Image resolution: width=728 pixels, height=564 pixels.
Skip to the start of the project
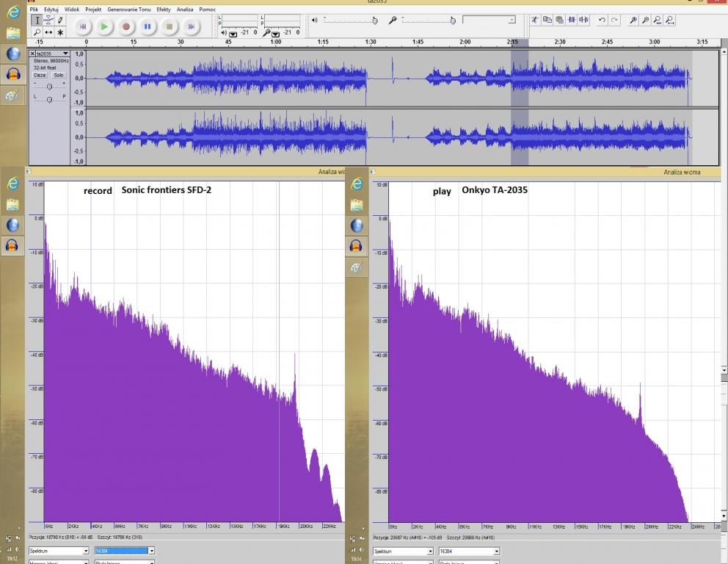tap(83, 26)
